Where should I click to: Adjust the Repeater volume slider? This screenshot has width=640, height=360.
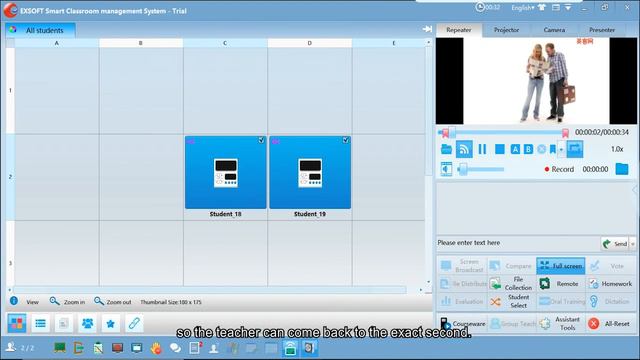tap(481, 169)
